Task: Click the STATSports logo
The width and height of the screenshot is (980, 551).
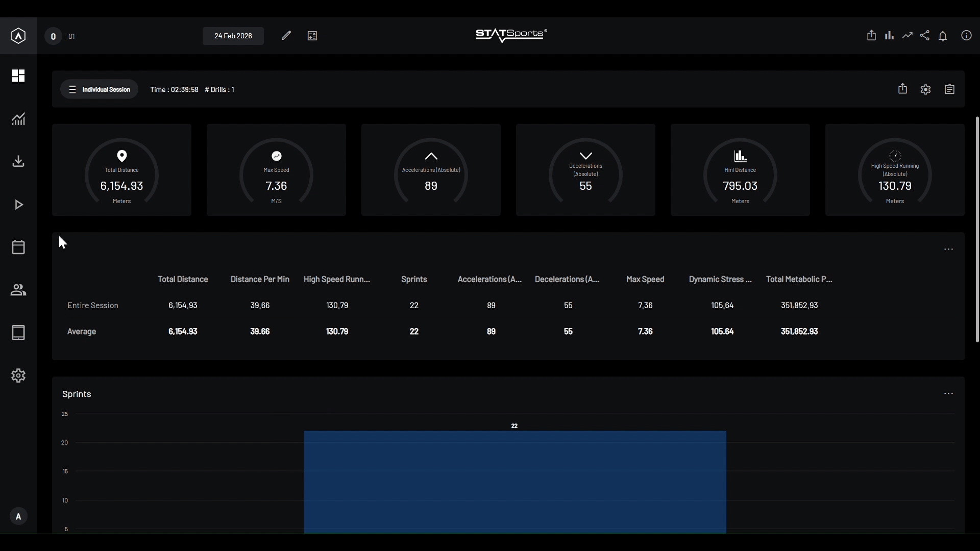Action: (511, 35)
